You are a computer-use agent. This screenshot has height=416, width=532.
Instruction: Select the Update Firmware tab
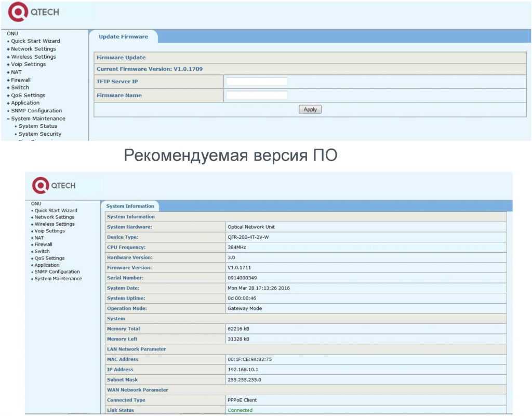coord(123,37)
